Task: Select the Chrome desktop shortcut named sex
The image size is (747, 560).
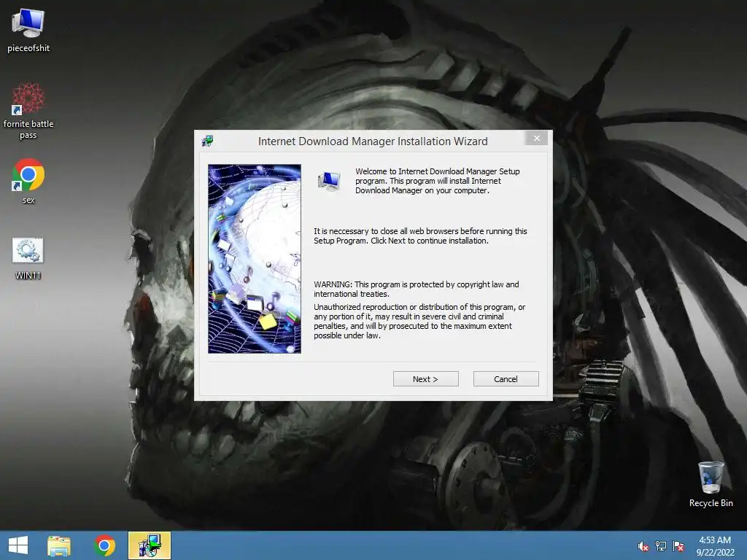Action: (x=28, y=181)
